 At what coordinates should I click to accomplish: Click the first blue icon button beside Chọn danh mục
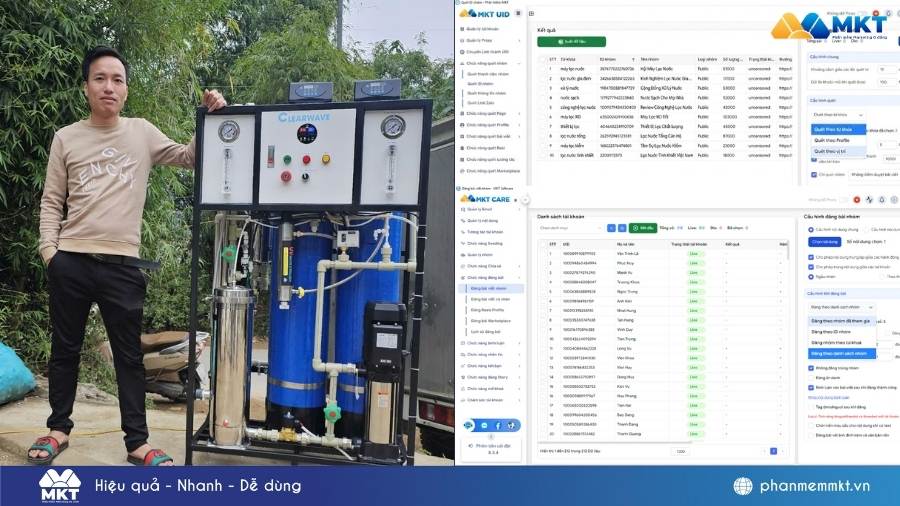point(611,228)
